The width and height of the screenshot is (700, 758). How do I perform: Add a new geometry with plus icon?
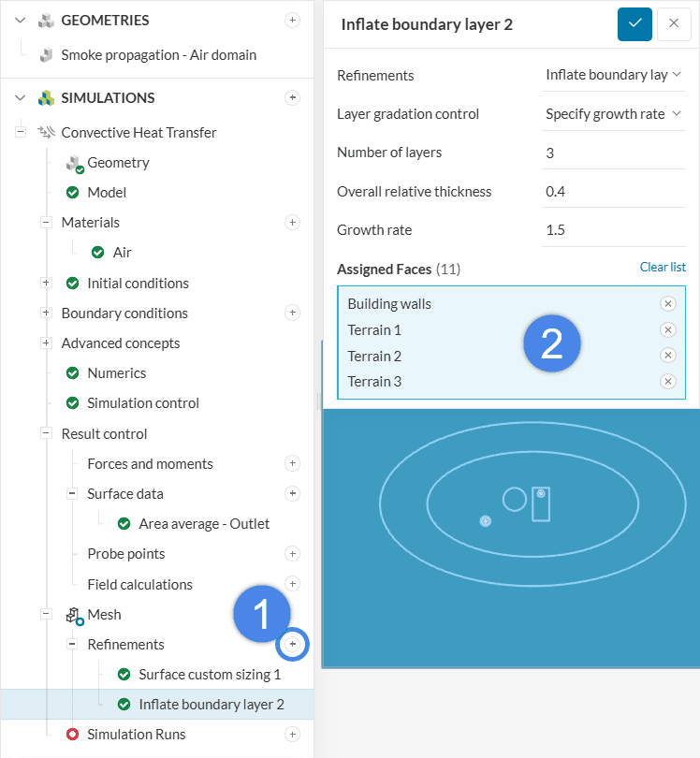click(x=292, y=20)
